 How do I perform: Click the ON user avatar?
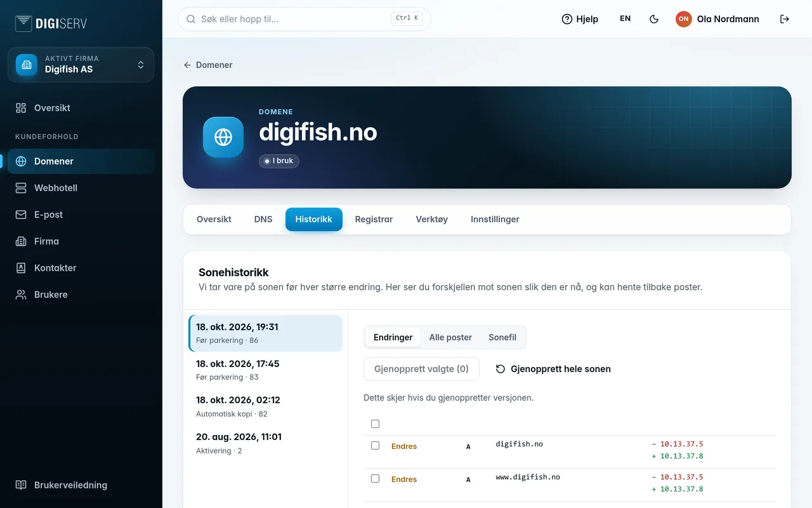click(683, 19)
